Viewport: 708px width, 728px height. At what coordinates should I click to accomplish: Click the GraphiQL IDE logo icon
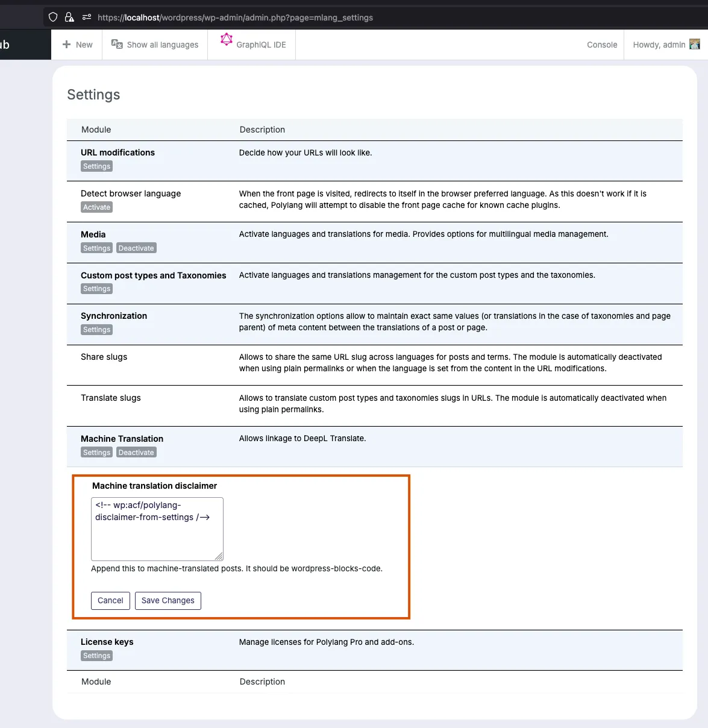(x=227, y=39)
